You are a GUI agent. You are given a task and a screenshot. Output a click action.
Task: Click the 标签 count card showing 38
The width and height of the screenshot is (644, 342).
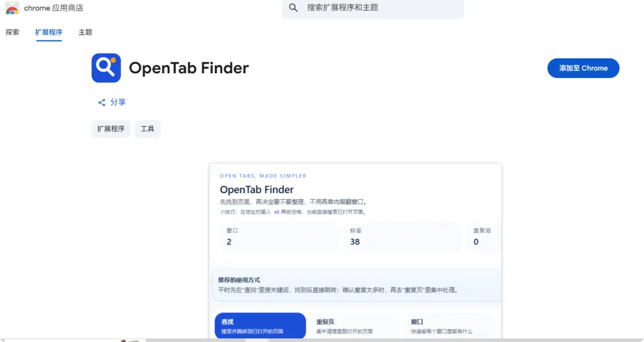click(x=403, y=237)
